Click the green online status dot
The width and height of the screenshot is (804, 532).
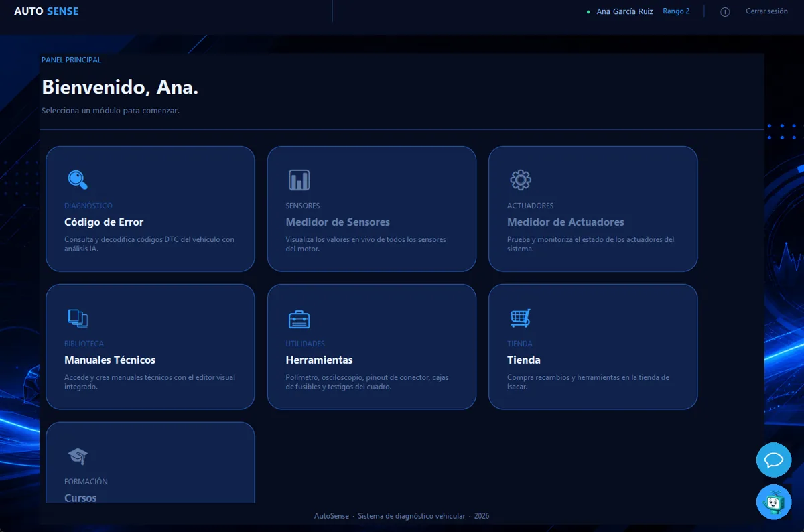tap(588, 12)
